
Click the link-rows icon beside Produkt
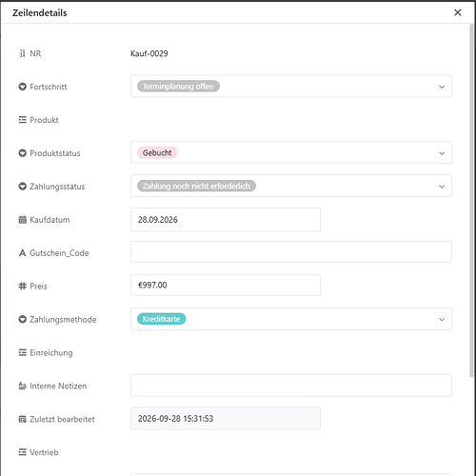(x=22, y=120)
